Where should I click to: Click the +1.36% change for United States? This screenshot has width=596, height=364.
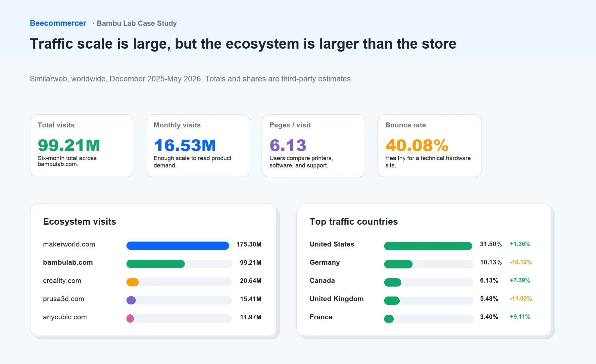coord(520,244)
